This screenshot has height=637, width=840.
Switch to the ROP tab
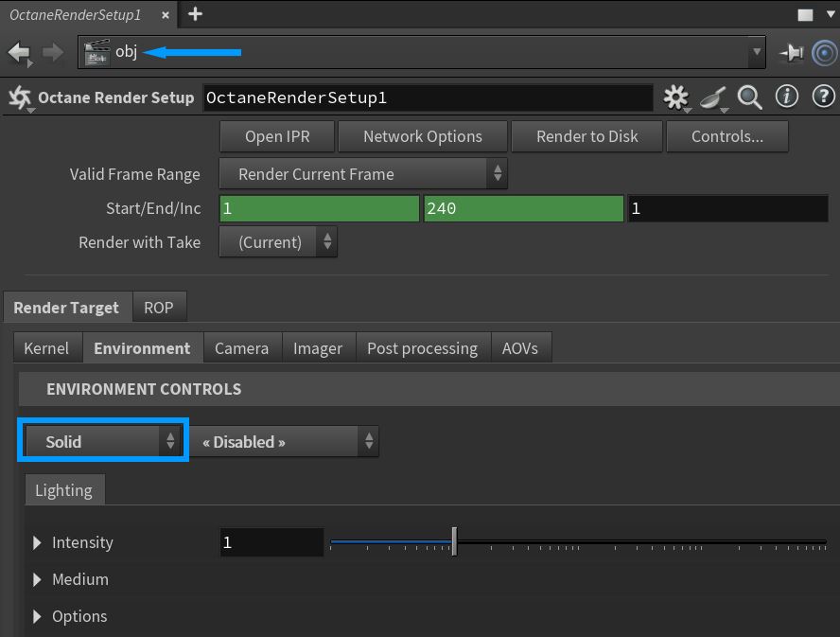159,308
